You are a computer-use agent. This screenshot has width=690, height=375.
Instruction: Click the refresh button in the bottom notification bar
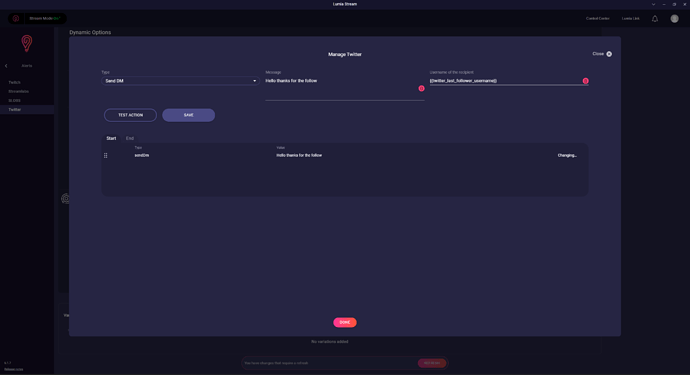coord(432,363)
